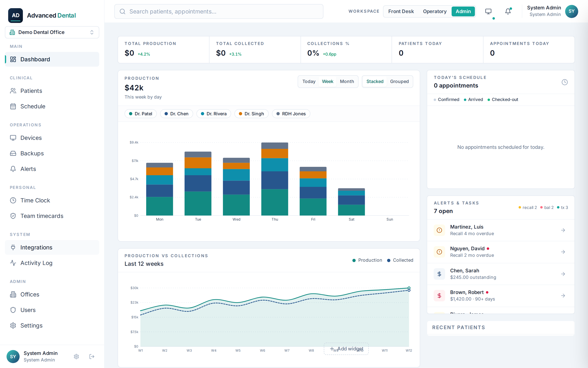The height and width of the screenshot is (368, 588).
Task: Click the search patients input field
Action: click(x=219, y=11)
